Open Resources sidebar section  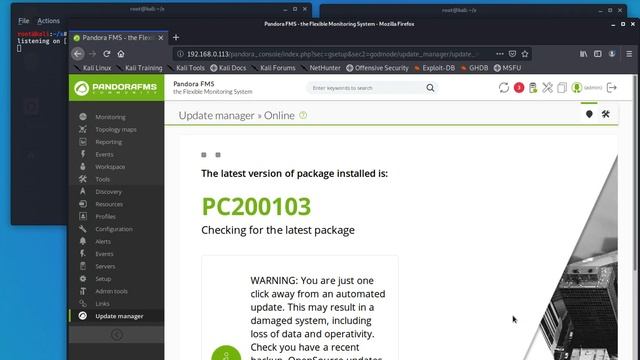click(109, 204)
